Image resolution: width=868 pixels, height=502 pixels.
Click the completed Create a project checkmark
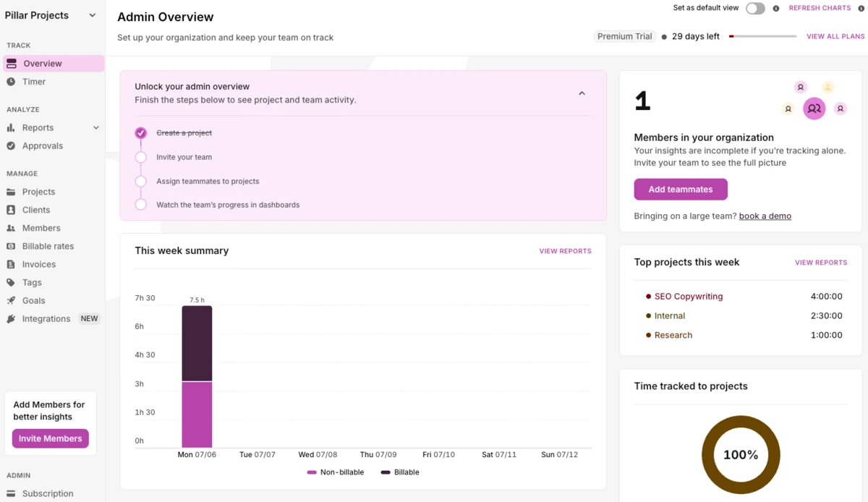pyautogui.click(x=141, y=133)
